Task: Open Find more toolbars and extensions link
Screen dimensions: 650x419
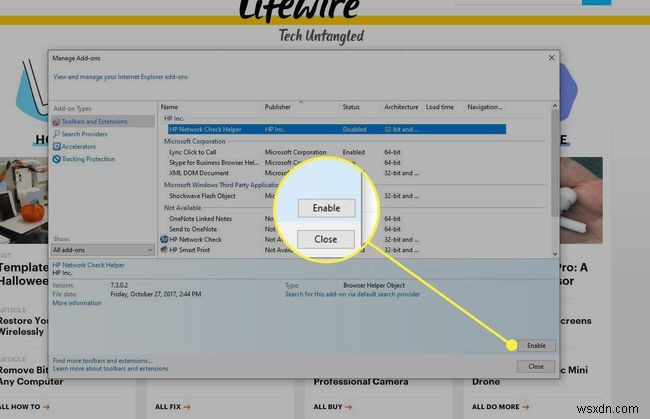Action: pos(102,361)
